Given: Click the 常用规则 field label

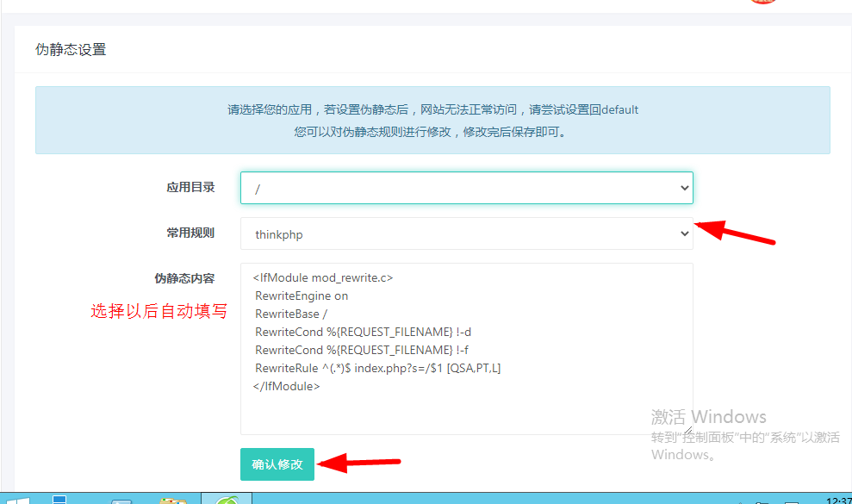Looking at the screenshot, I should 190,233.
